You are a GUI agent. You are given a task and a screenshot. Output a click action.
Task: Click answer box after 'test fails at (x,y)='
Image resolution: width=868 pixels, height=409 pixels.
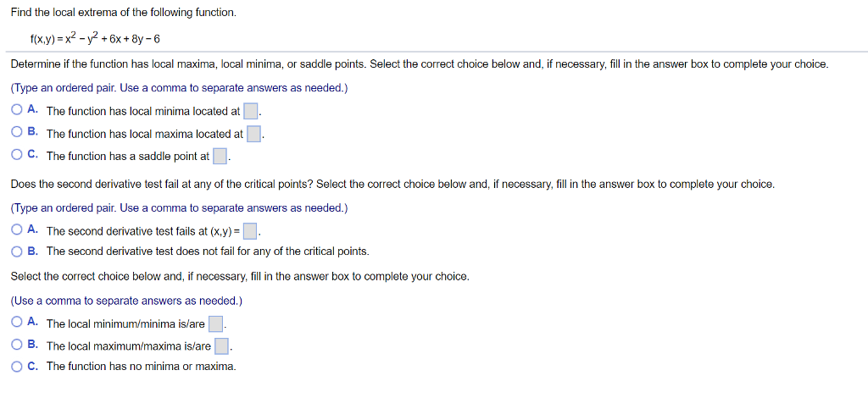tap(250, 230)
